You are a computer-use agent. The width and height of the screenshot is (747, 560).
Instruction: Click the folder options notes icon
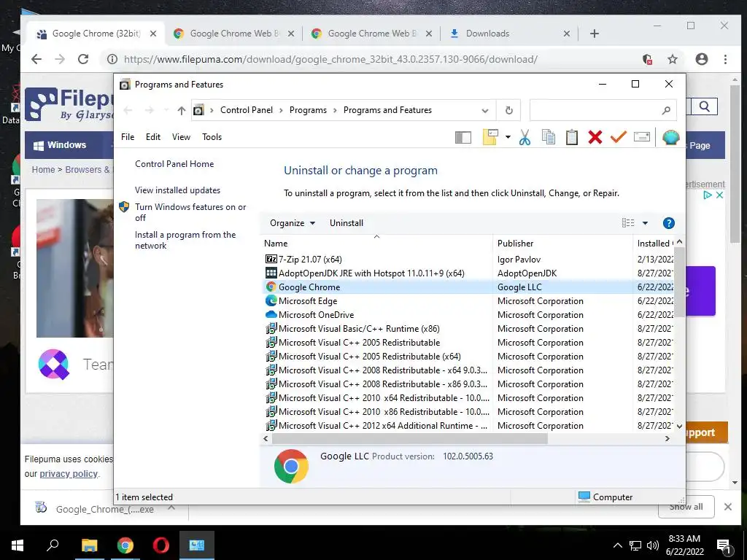tap(490, 137)
